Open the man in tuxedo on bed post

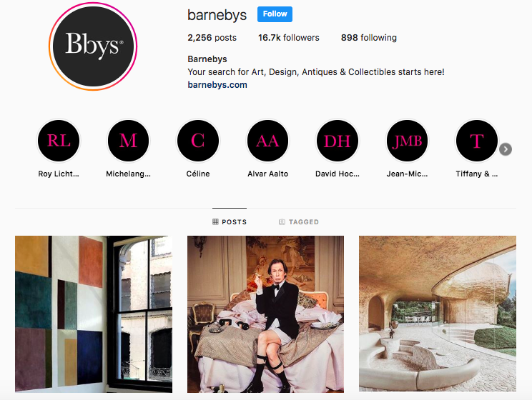[266, 314]
